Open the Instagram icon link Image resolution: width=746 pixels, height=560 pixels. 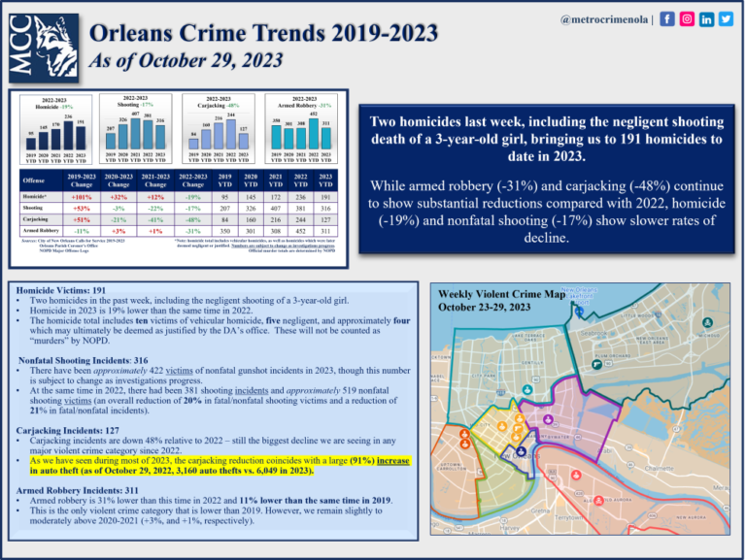tap(687, 18)
